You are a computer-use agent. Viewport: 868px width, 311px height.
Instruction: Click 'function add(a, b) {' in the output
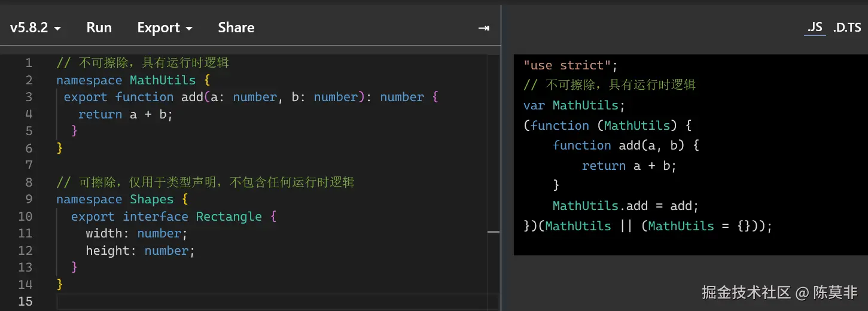coord(626,145)
